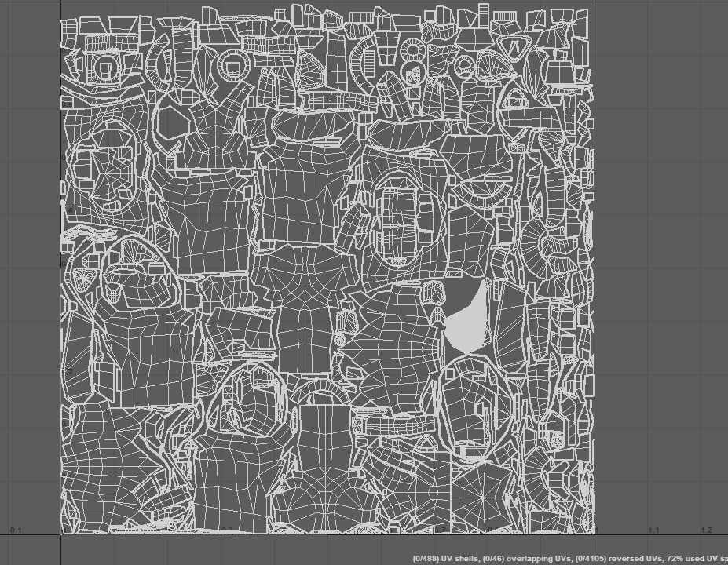Image resolution: width=728 pixels, height=565 pixels.
Task: Click the '-0.1' grid axis label
Action: coord(14,530)
